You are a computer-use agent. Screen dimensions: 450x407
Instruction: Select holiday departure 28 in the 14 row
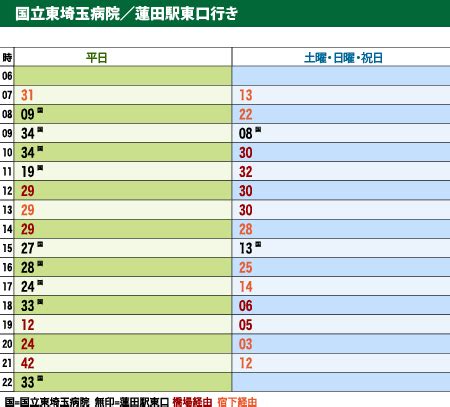coord(246,229)
